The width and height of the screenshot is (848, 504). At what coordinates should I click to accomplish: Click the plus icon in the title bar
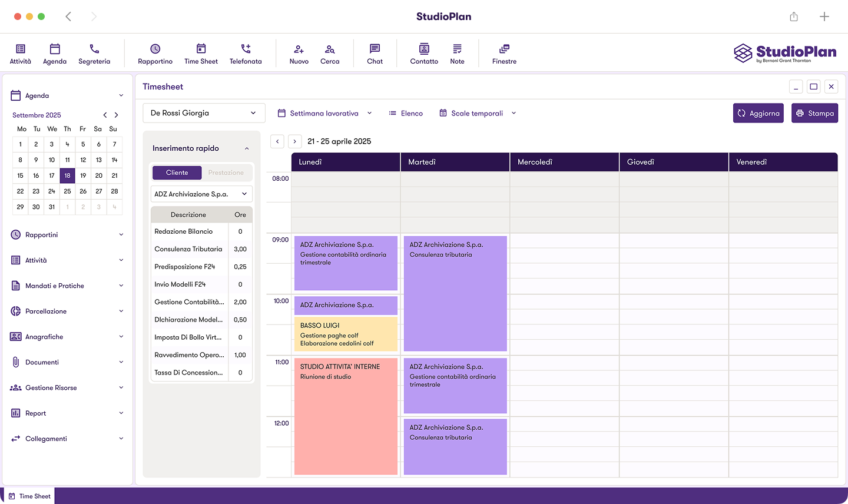[824, 16]
